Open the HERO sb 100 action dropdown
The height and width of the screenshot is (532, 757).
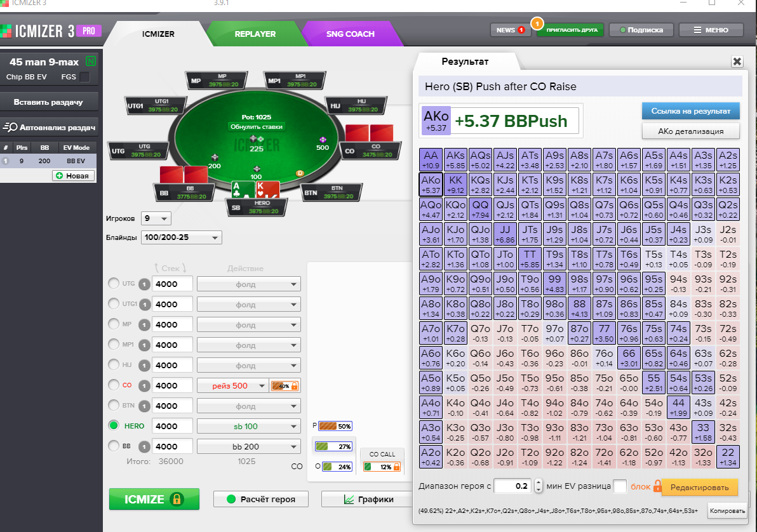pyautogui.click(x=249, y=426)
